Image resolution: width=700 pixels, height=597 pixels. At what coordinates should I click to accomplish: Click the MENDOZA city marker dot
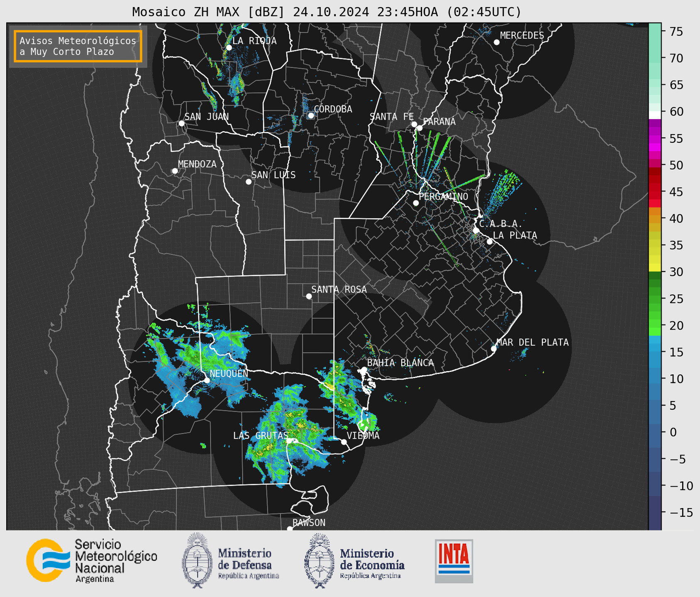[x=175, y=171]
